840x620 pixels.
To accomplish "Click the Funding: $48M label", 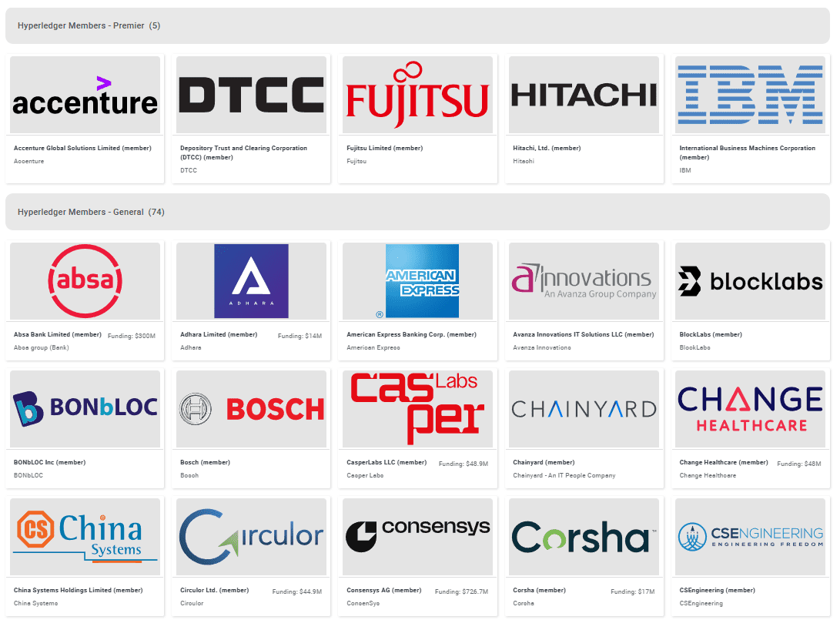I will 798,464.
